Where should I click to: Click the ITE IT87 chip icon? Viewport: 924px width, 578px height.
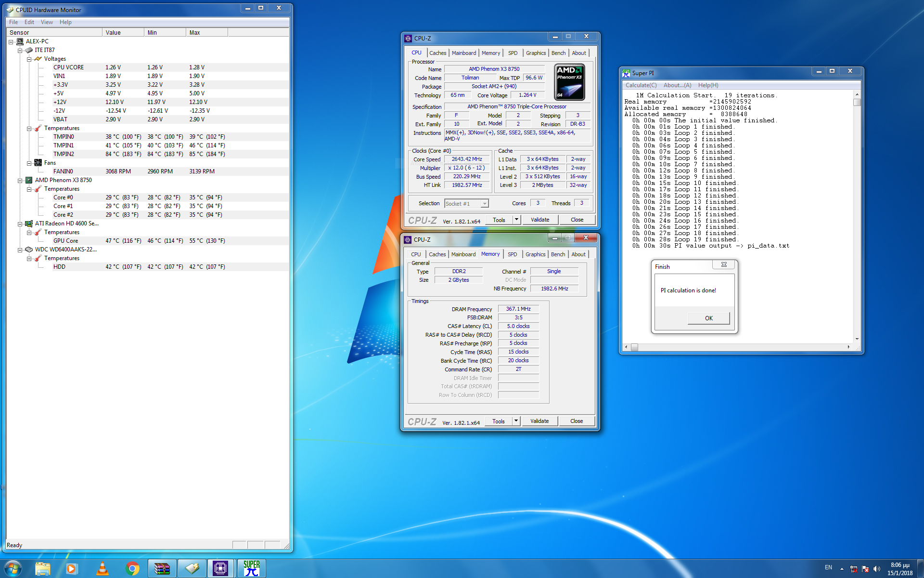tap(29, 50)
